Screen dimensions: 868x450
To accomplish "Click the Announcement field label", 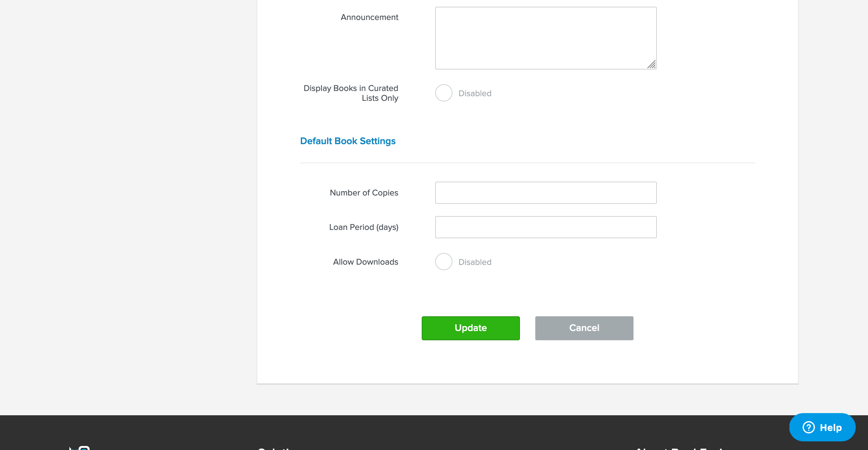I will point(369,17).
